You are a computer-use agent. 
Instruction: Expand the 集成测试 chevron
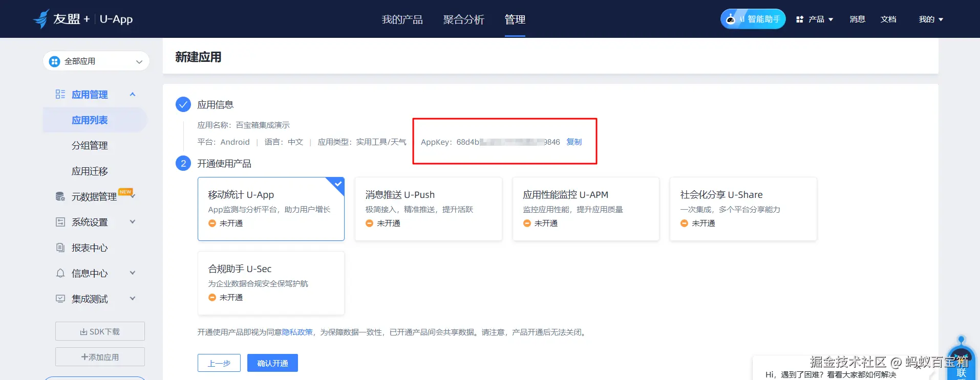(x=133, y=299)
